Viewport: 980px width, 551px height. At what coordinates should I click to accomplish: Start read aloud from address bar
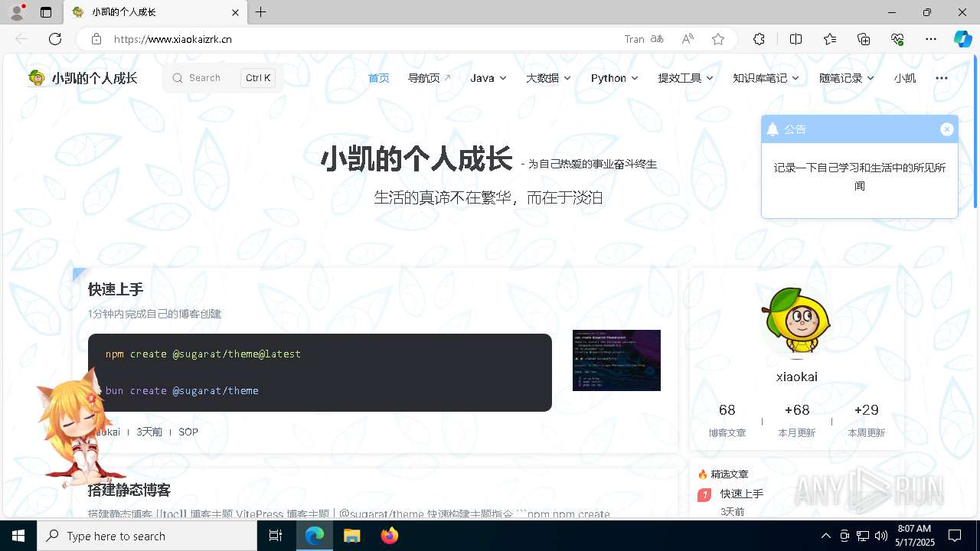coord(688,39)
